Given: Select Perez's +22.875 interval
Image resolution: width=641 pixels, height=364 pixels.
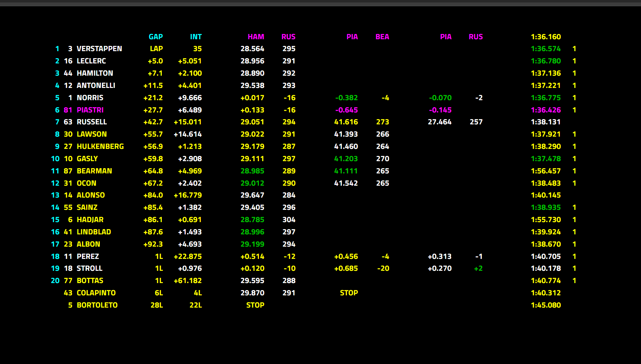Looking at the screenshot, I should (x=188, y=256).
